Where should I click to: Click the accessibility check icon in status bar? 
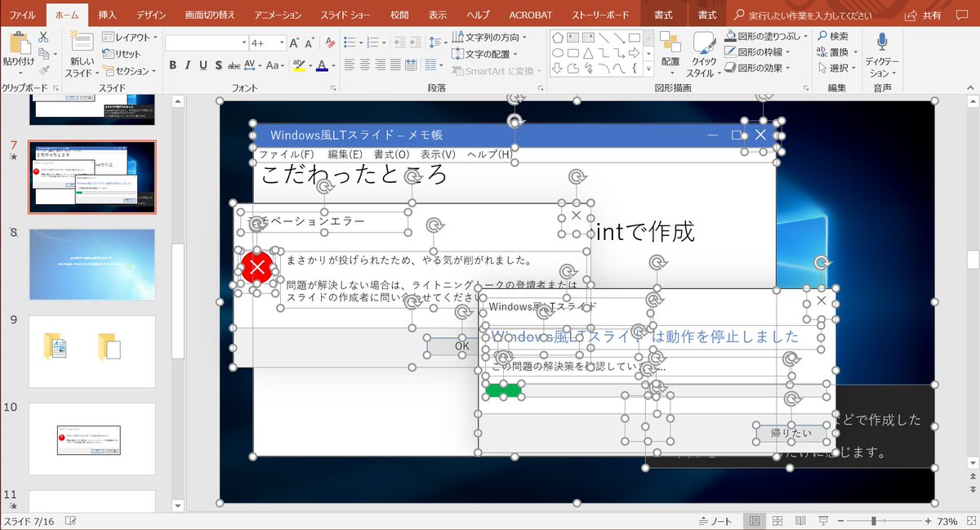pos(71,521)
